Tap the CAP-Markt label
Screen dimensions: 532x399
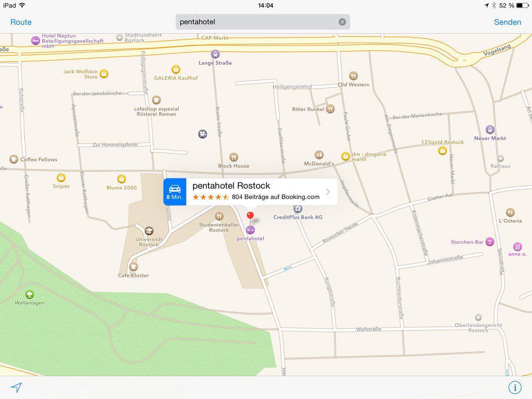coord(215,38)
